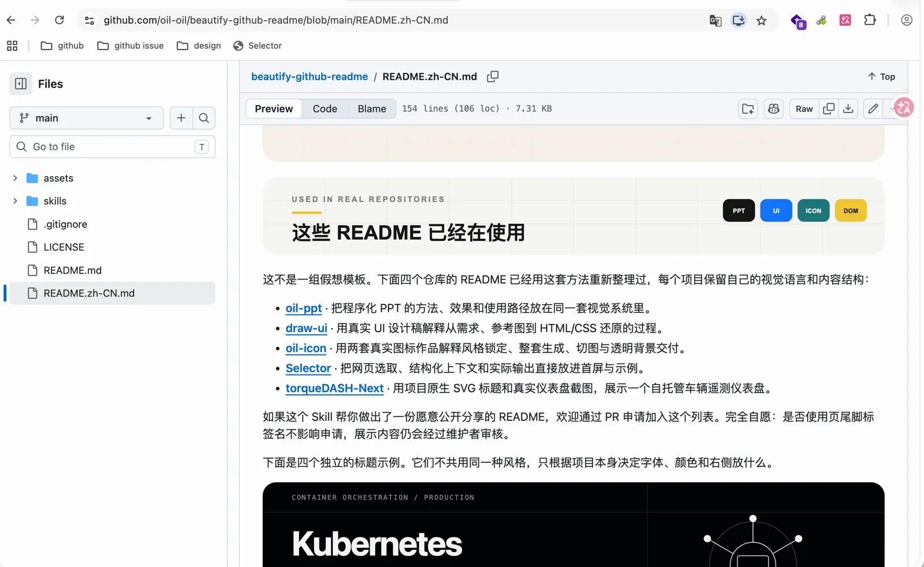Copy raw file contents icon
The height and width of the screenshot is (567, 924).
[829, 109]
